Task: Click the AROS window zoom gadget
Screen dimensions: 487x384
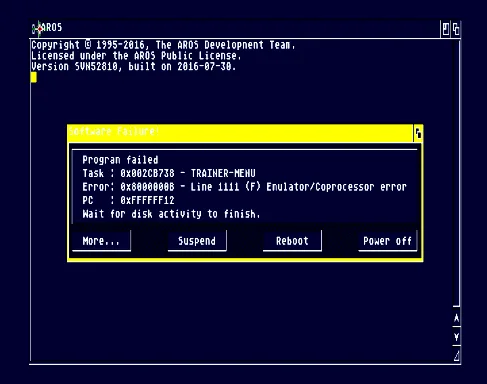Action: click(446, 29)
